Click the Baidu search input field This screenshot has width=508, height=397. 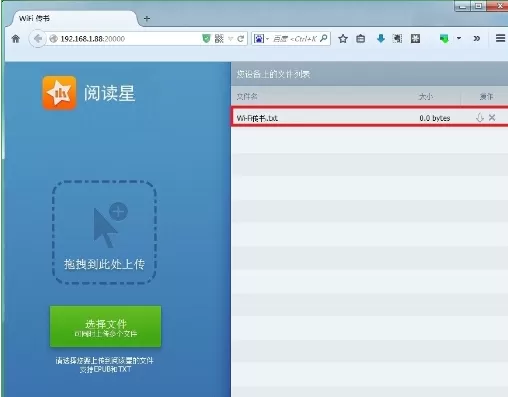(x=295, y=39)
